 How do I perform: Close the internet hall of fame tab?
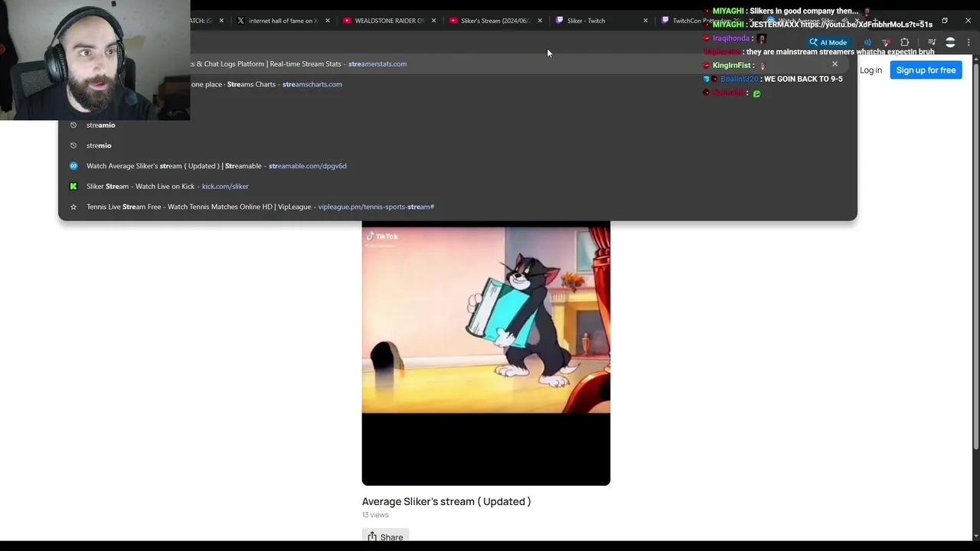pos(328,21)
